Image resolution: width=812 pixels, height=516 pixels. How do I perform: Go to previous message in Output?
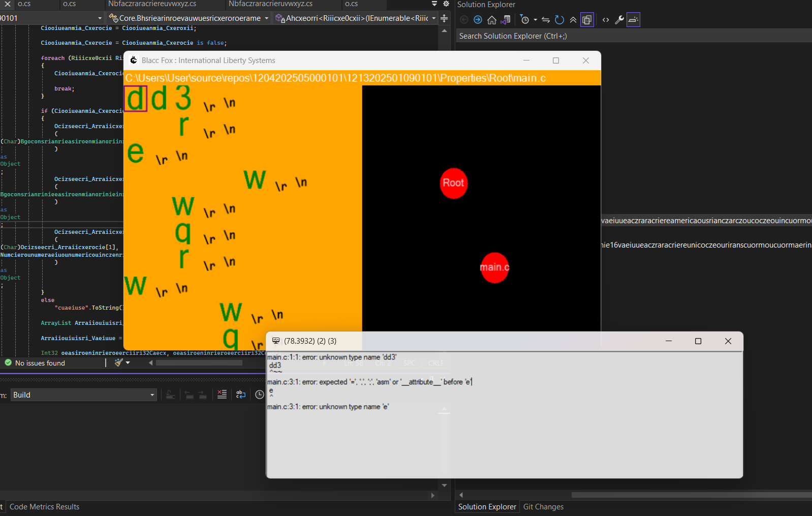point(189,394)
